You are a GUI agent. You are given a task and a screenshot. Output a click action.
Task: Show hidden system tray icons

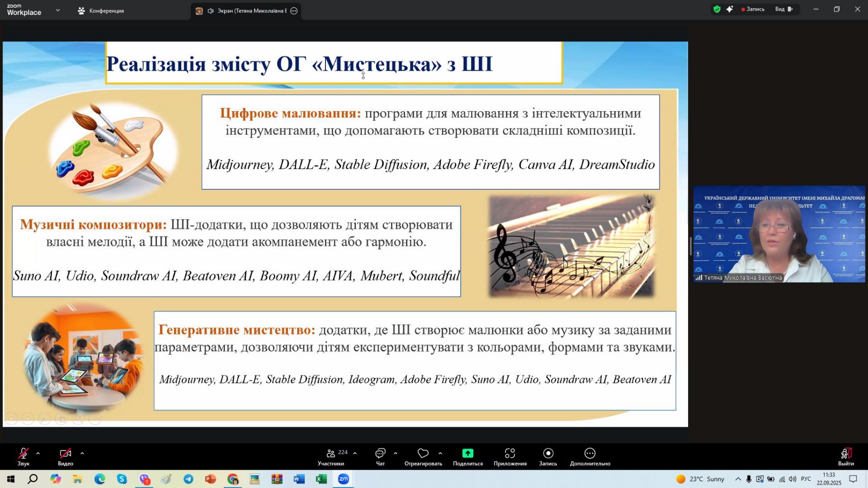point(738,479)
